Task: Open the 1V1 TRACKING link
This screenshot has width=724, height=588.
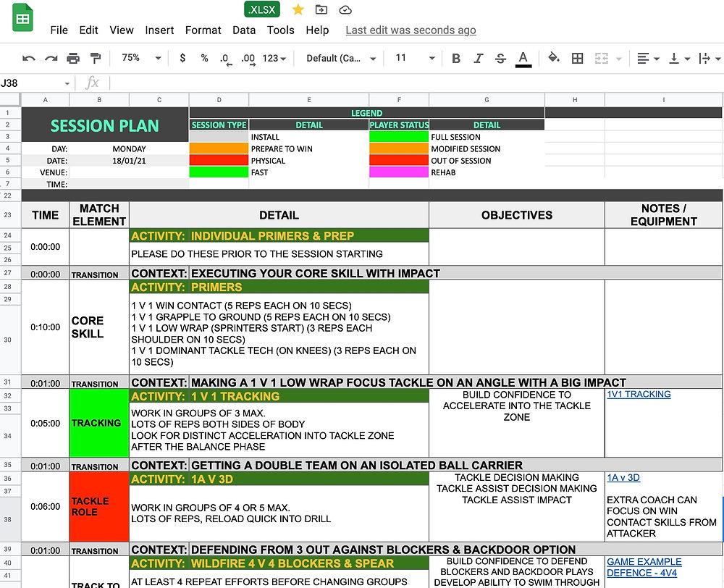Action: point(639,394)
